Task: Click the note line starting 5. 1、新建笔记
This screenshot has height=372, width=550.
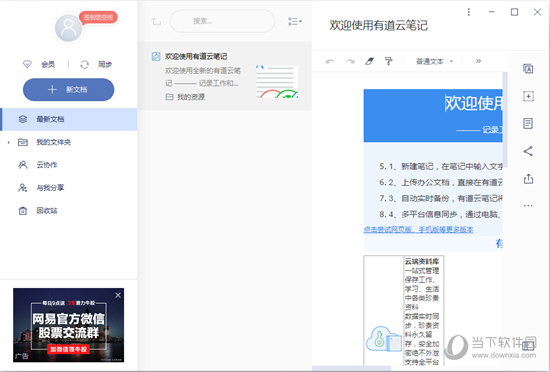Action: click(441, 166)
